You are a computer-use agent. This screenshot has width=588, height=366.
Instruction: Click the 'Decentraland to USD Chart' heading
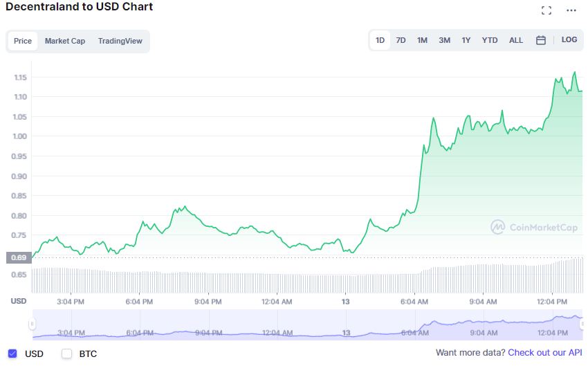click(79, 7)
